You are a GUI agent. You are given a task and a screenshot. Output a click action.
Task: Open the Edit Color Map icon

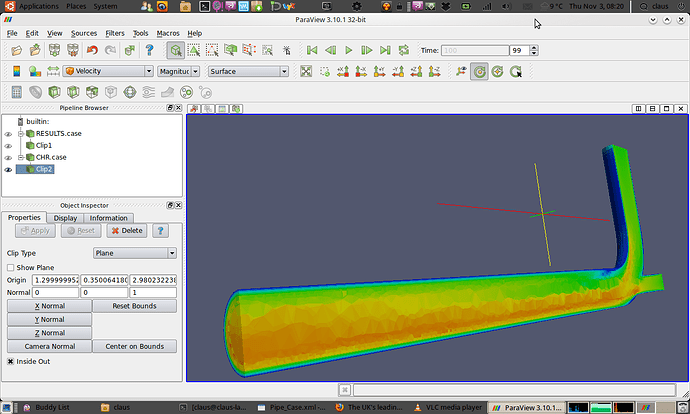point(34,71)
